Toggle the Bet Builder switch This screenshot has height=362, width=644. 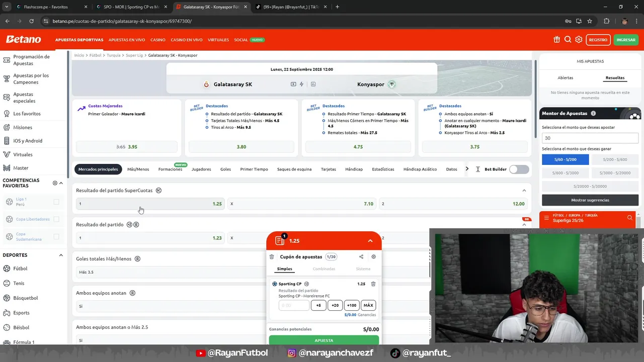(x=519, y=169)
